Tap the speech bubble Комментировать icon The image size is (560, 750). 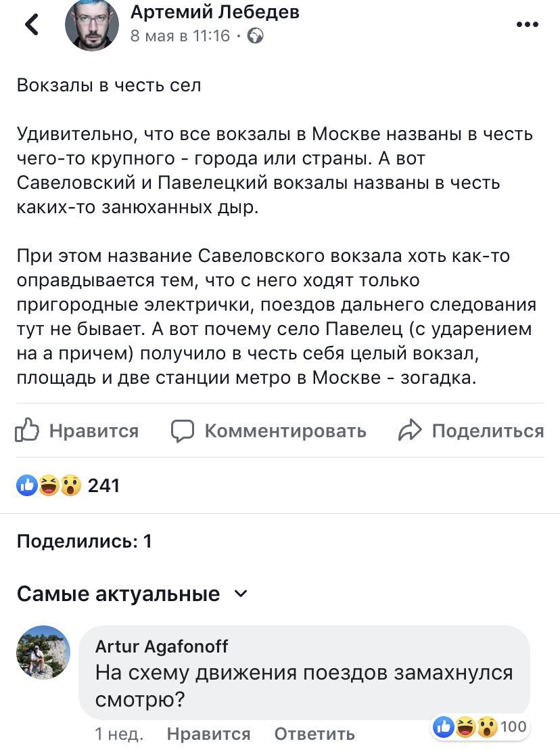(x=183, y=431)
